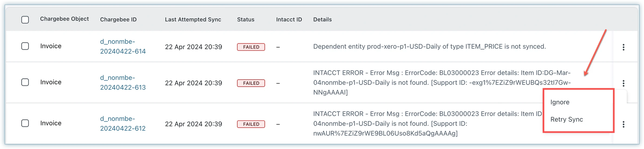
Task: Click the FAILED status on invoice 613
Action: 251,83
